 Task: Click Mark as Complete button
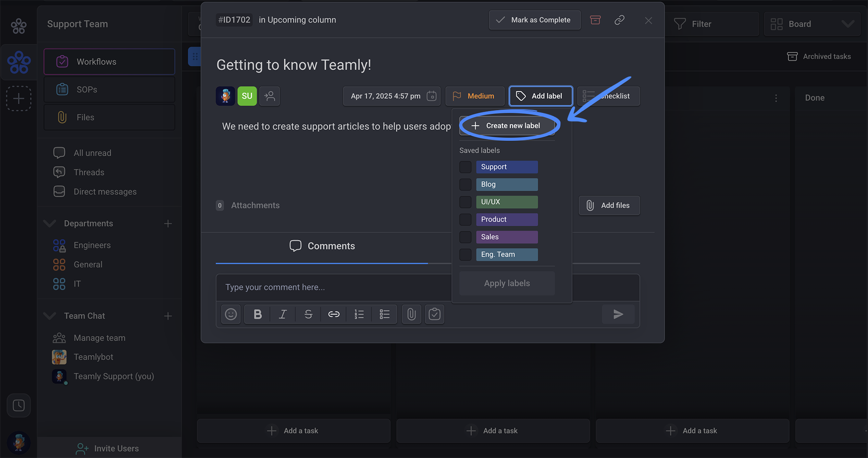click(x=534, y=20)
